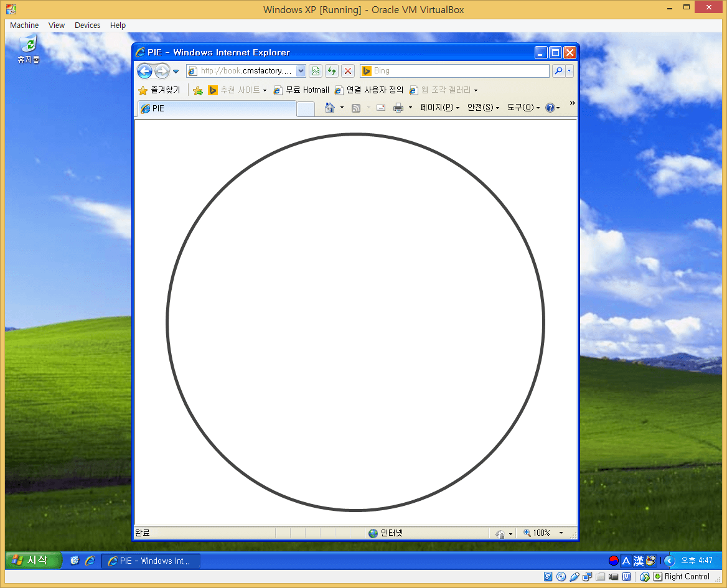The height and width of the screenshot is (588, 727).
Task: Click the VirtualBox optical disc icon
Action: point(561,577)
